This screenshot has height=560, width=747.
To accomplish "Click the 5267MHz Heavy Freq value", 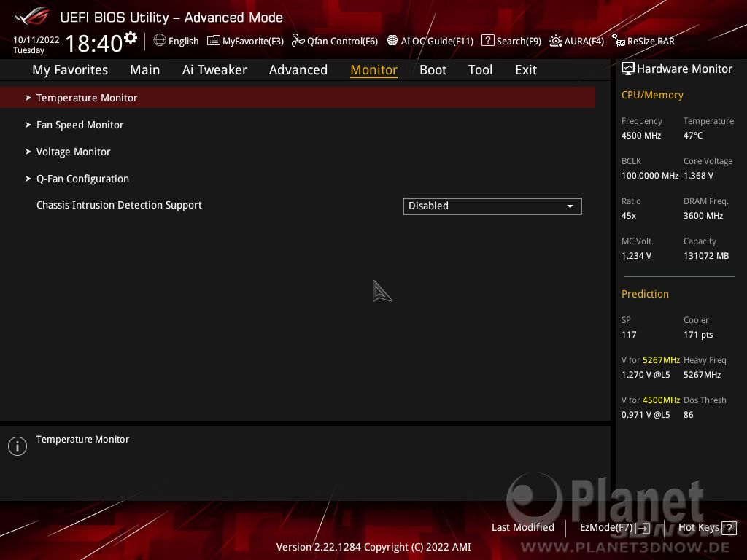I will 703,375.
